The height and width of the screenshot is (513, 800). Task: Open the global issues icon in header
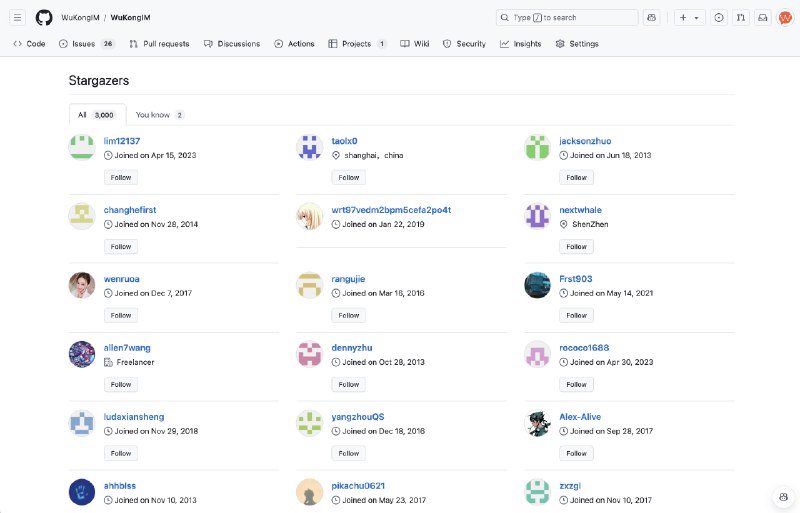[x=719, y=17]
